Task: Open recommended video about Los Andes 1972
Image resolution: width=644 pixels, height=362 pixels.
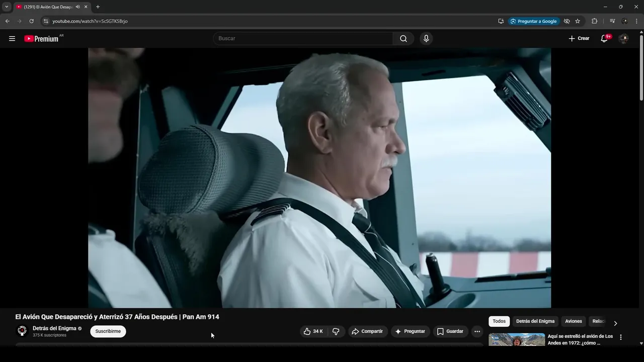Action: (x=517, y=339)
